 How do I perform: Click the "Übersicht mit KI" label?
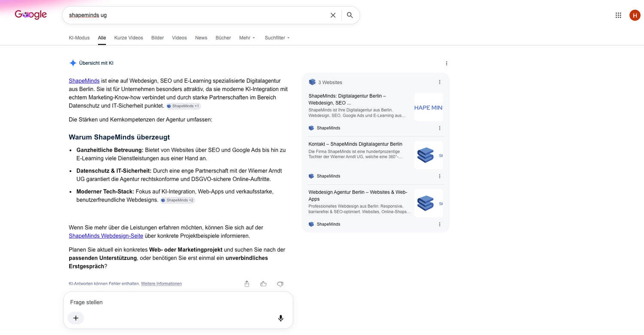(x=96, y=63)
